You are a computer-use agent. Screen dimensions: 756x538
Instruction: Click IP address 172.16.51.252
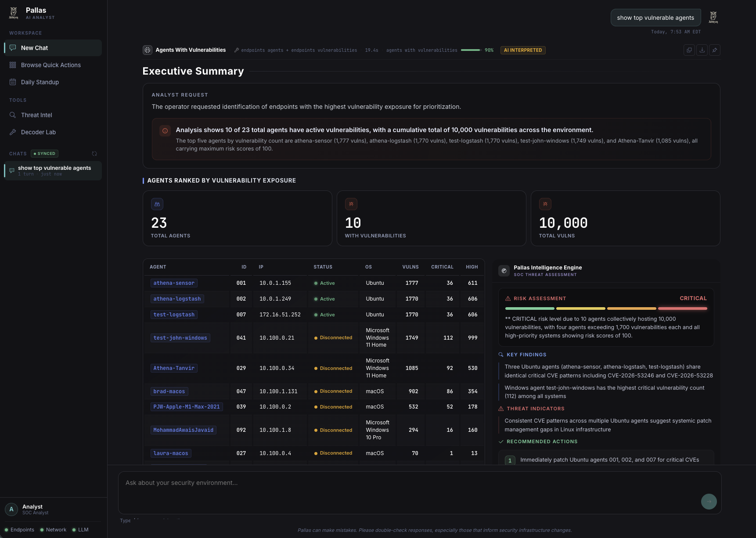tap(280, 315)
